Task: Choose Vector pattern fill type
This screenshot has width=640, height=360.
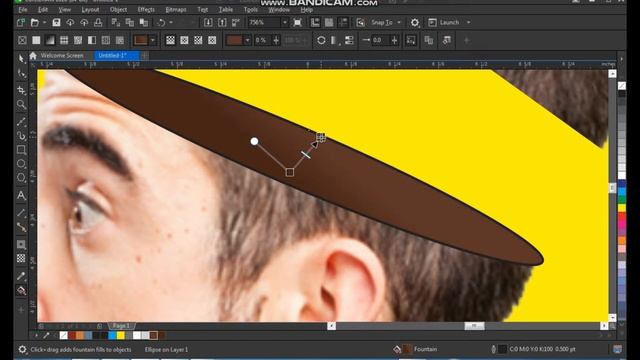Action: pos(64,40)
